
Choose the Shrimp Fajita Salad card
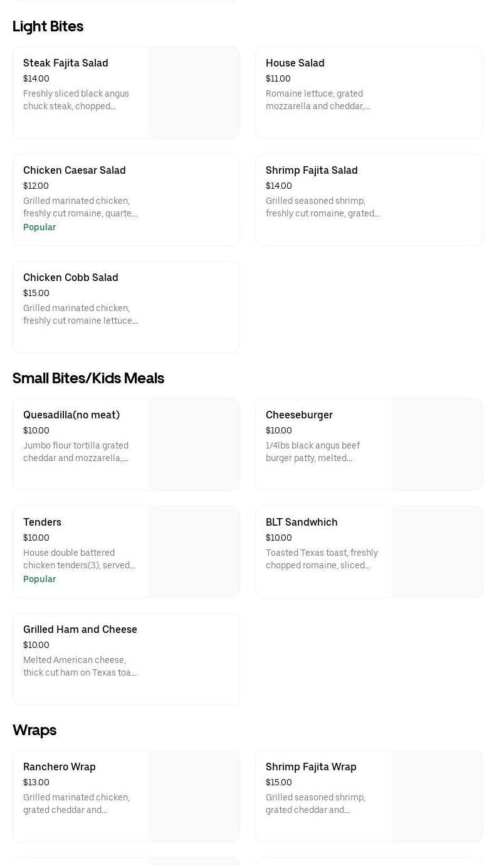[x=369, y=199]
